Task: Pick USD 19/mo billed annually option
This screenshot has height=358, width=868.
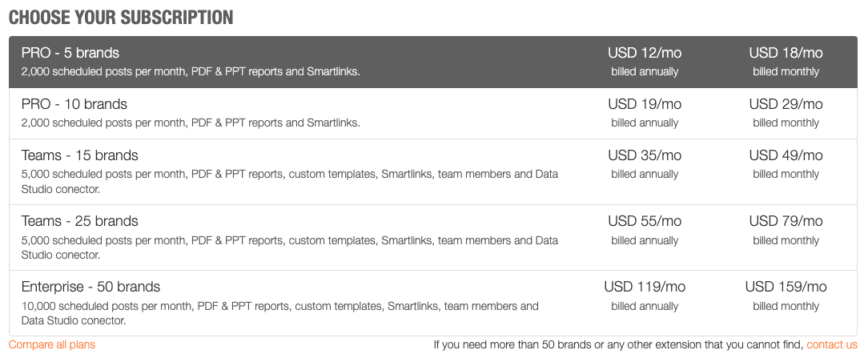Action: coord(645,112)
